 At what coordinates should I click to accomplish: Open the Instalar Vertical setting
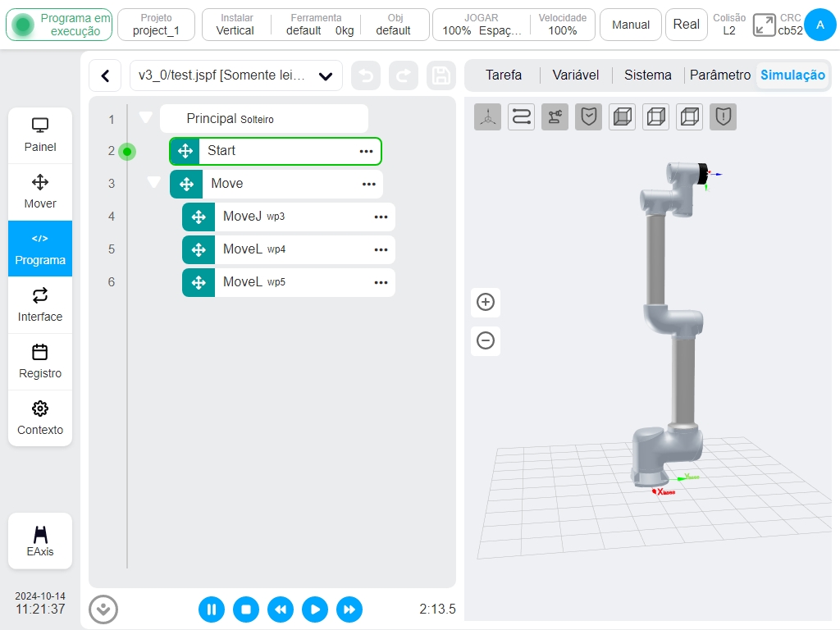[x=235, y=25]
